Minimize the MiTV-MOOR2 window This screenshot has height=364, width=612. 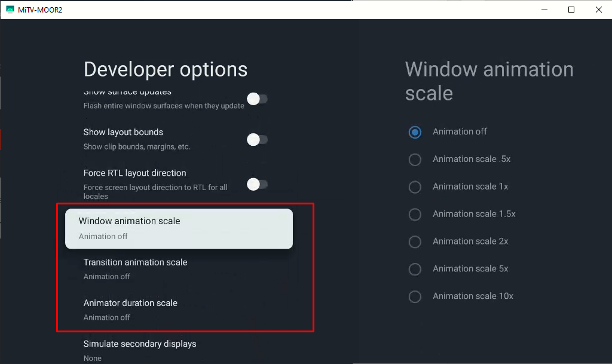(544, 10)
